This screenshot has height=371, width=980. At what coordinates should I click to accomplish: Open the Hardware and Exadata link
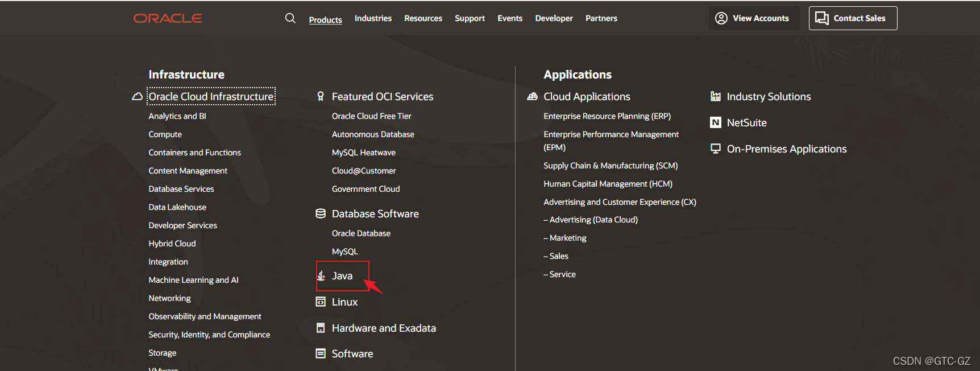[x=384, y=328]
